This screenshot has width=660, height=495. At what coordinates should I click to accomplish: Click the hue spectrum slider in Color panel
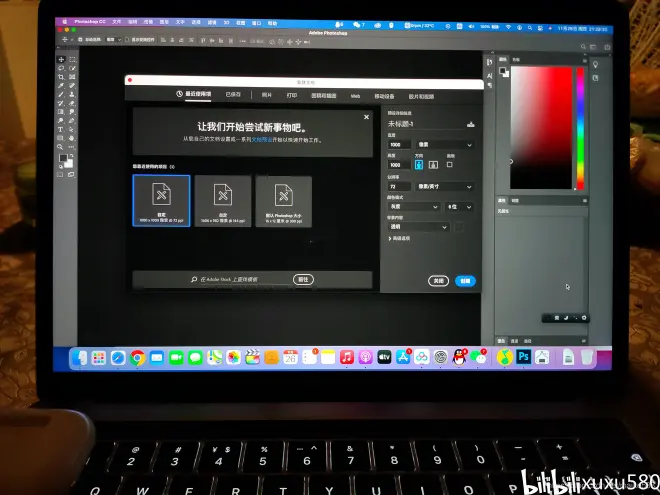pyautogui.click(x=580, y=128)
